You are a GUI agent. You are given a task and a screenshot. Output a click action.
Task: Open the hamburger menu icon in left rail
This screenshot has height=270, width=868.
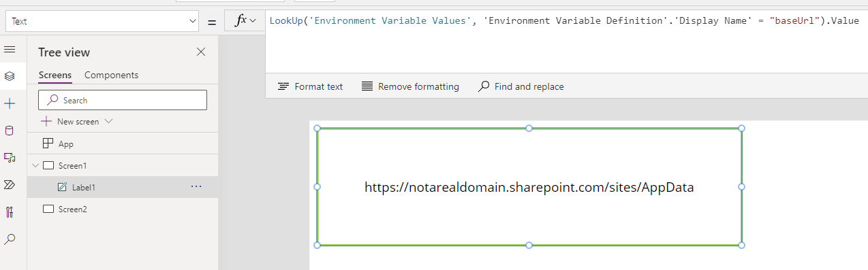[10, 49]
